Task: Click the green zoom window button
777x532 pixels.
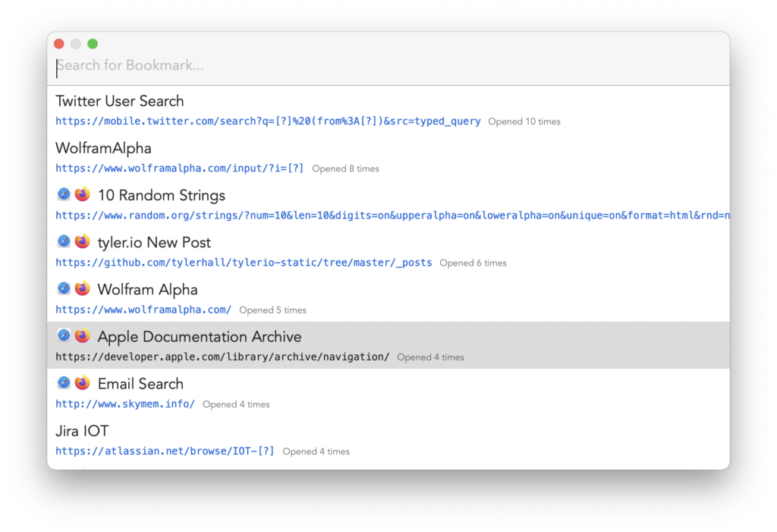Action: pos(93,43)
